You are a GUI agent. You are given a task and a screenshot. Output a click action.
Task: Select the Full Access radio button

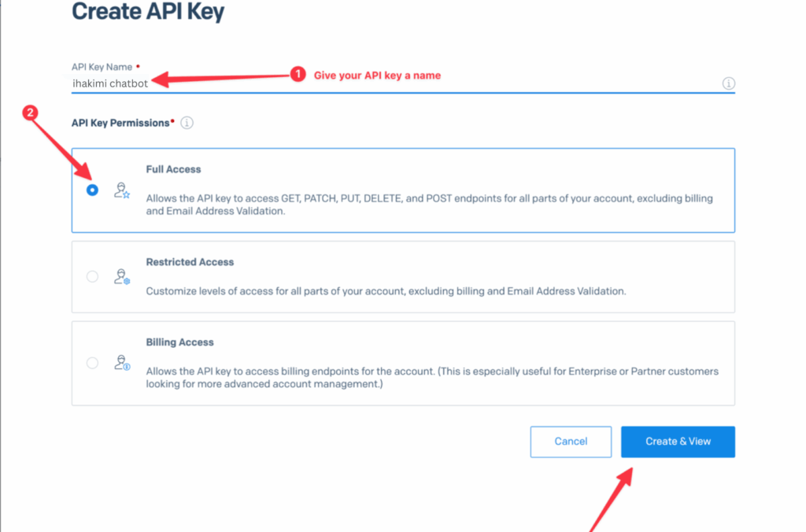point(93,190)
